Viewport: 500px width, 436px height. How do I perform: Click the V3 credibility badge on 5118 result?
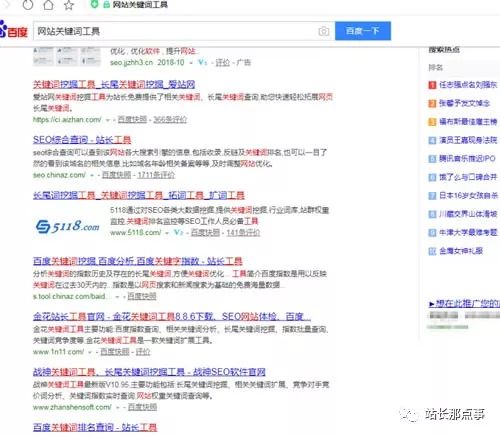[x=179, y=232]
